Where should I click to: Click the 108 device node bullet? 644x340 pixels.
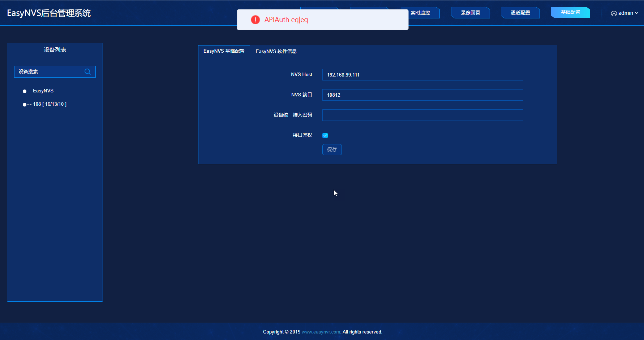point(25,105)
